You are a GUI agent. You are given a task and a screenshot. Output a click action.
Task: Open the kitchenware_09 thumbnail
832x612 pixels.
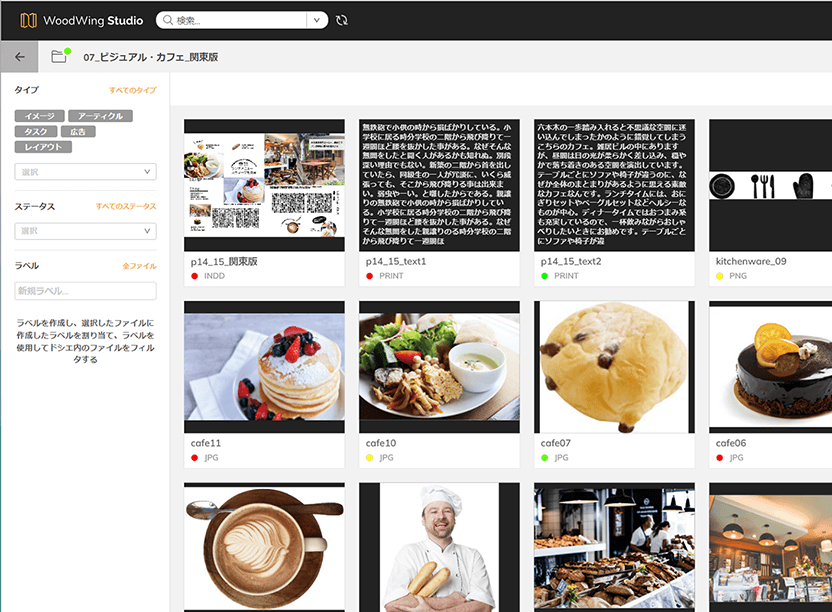[x=770, y=185]
